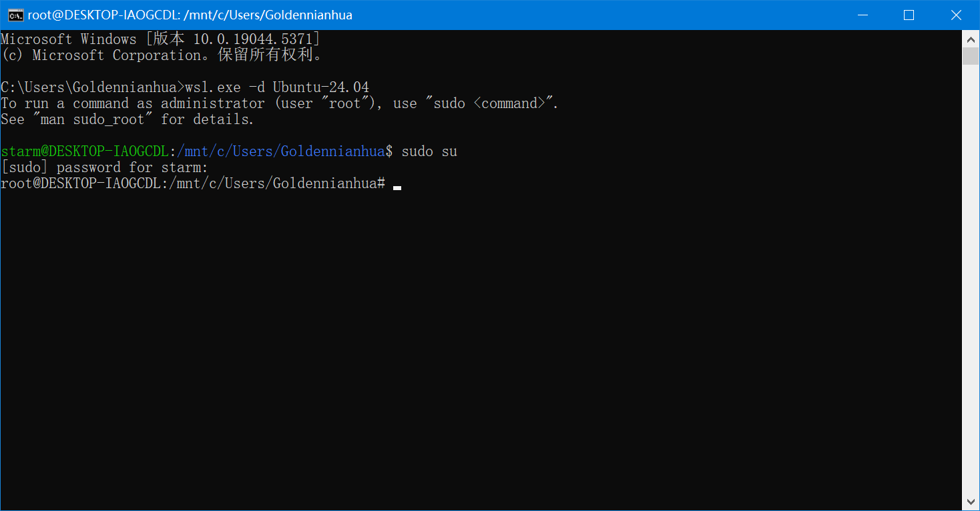Click the blue /mnt/c/Users/Goldennianhua path
This screenshot has width=980, height=511.
(281, 151)
